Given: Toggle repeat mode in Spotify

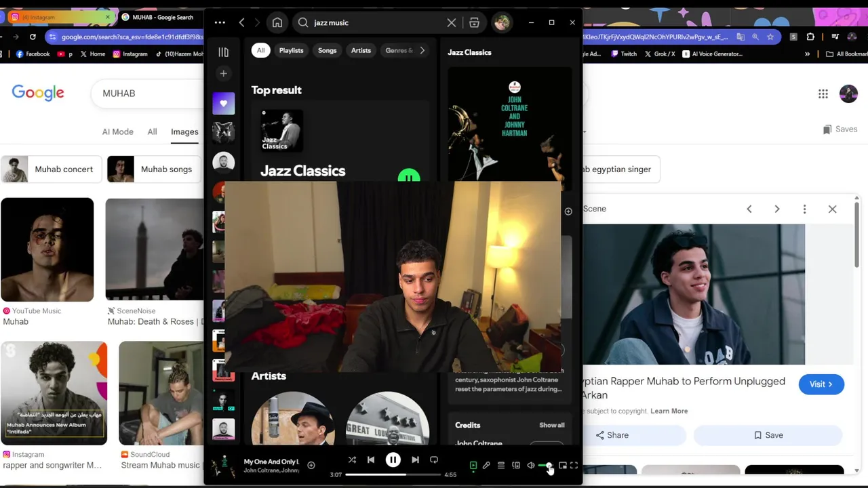Looking at the screenshot, I should [x=434, y=460].
